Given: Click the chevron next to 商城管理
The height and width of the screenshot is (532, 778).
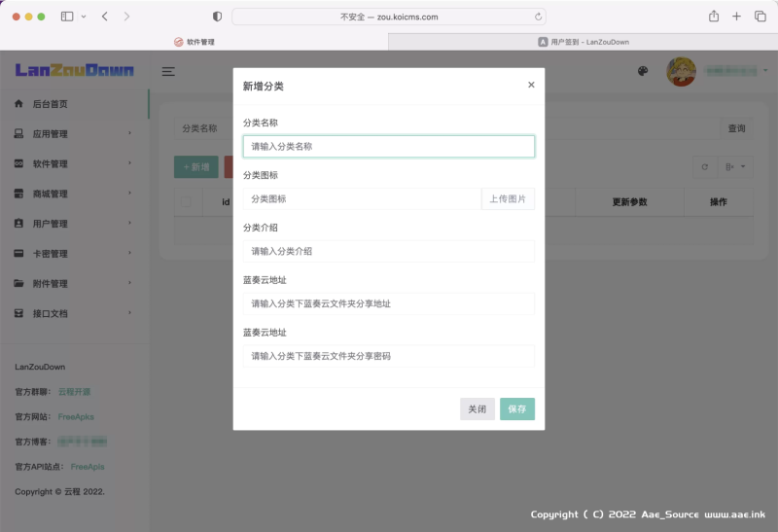Looking at the screenshot, I should 130,193.
